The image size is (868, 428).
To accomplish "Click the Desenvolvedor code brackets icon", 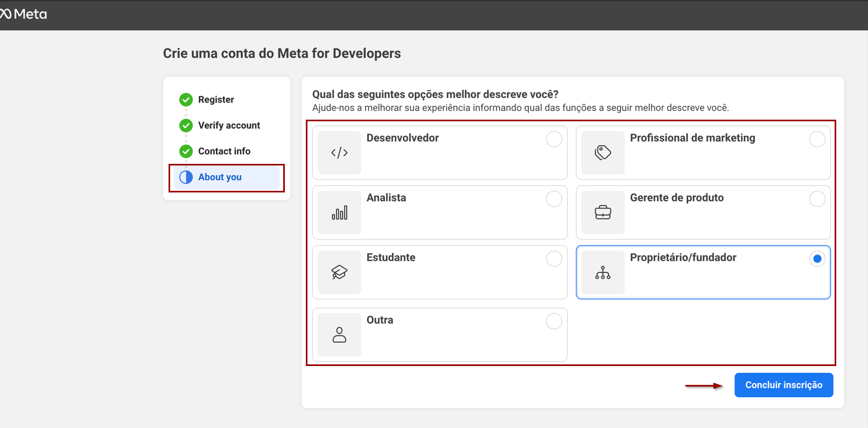I will 339,153.
